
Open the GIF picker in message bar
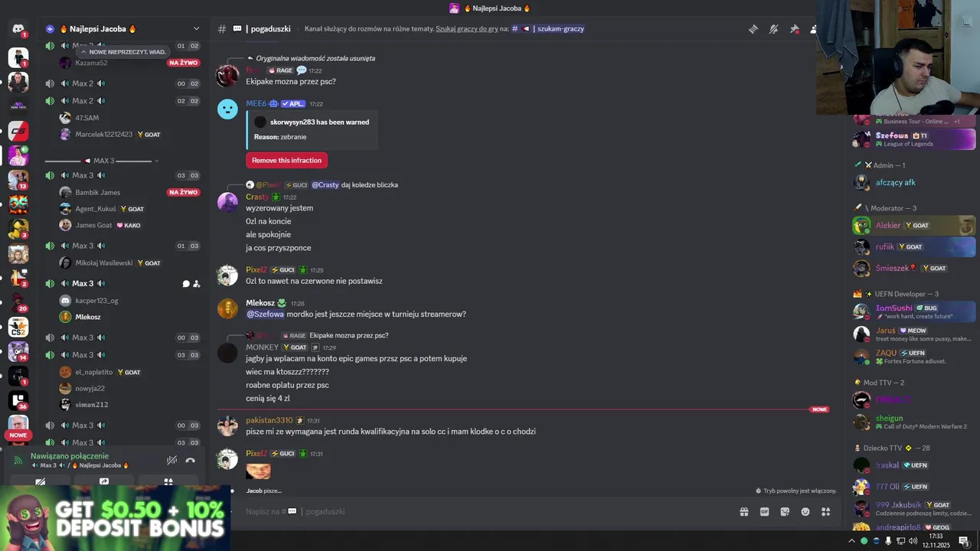(x=764, y=511)
